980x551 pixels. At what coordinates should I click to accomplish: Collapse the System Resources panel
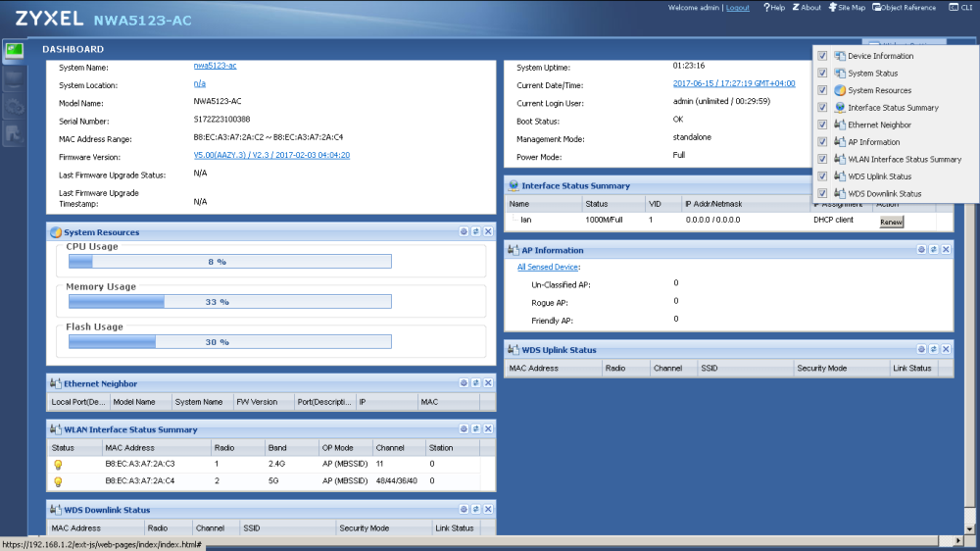(x=464, y=231)
